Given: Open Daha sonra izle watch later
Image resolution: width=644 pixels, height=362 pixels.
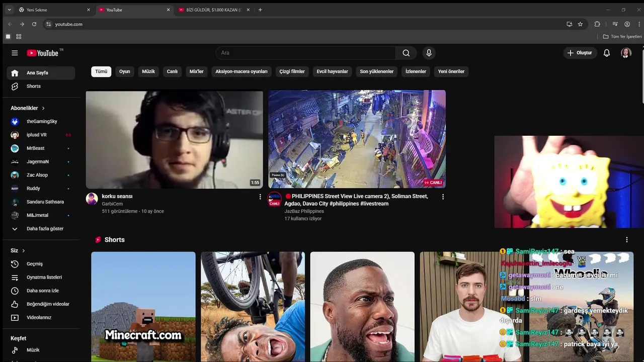Looking at the screenshot, I should [41, 291].
